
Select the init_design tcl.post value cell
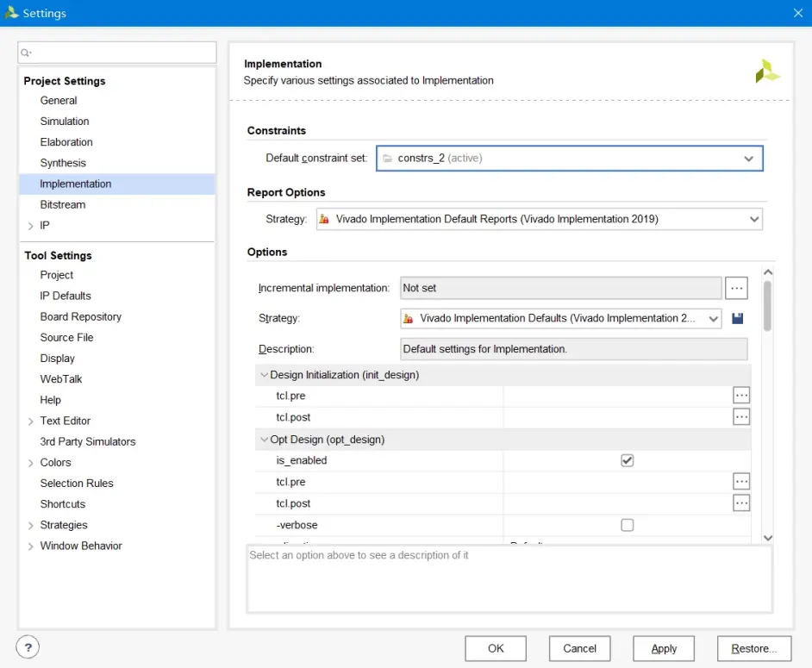[617, 417]
